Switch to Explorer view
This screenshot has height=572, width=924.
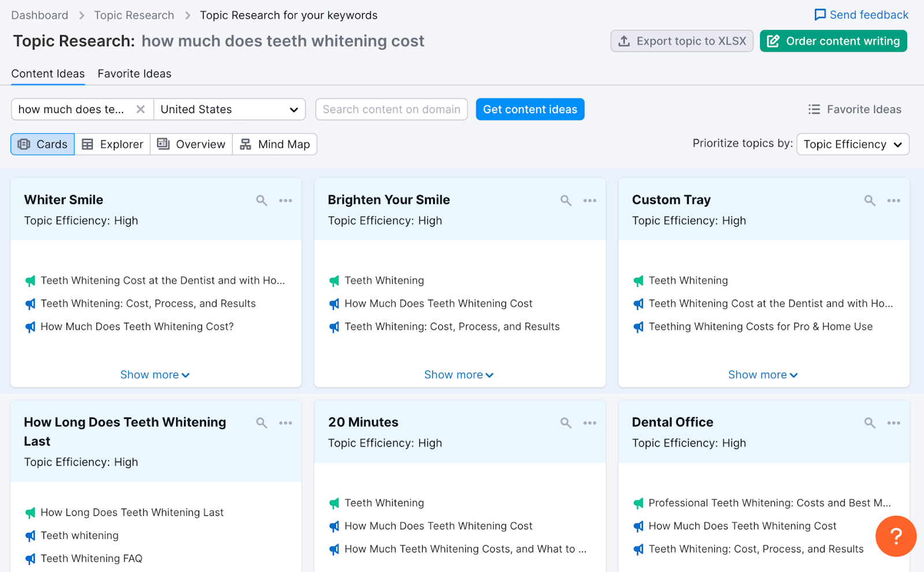(x=113, y=144)
